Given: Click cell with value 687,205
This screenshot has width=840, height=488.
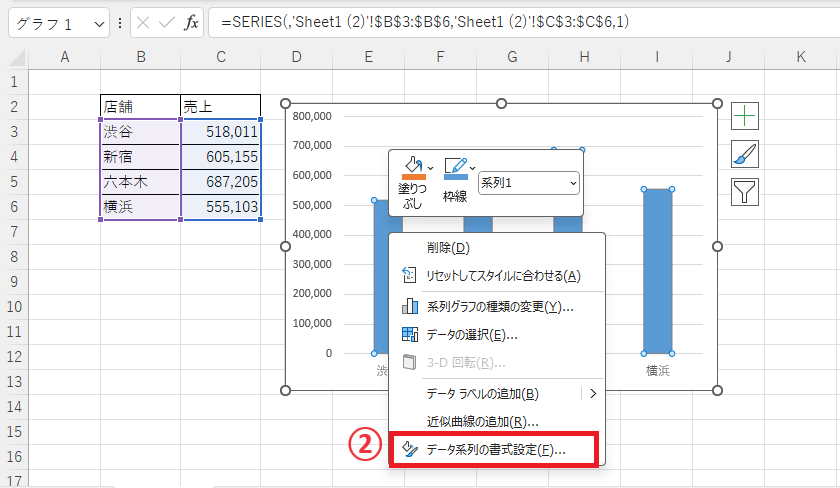Looking at the screenshot, I should point(221,182).
